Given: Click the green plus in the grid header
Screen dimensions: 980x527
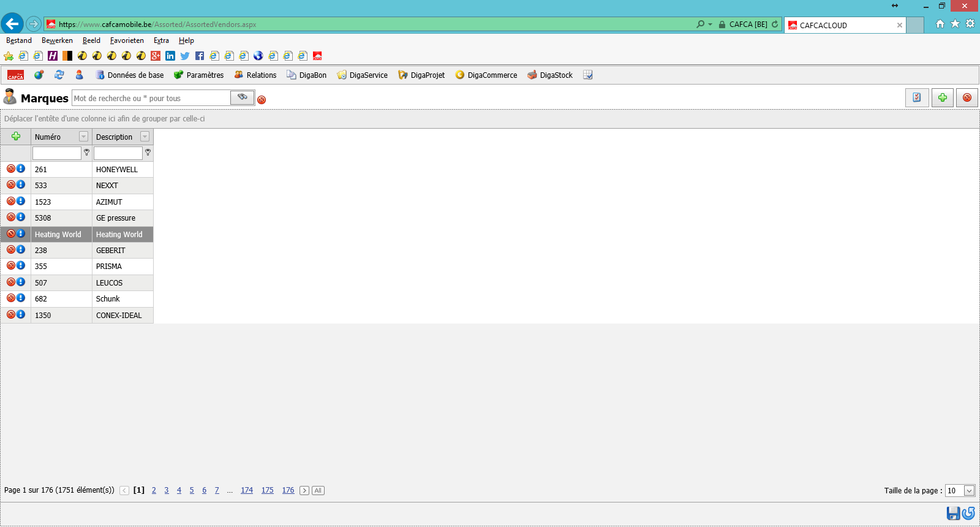Looking at the screenshot, I should (x=16, y=136).
